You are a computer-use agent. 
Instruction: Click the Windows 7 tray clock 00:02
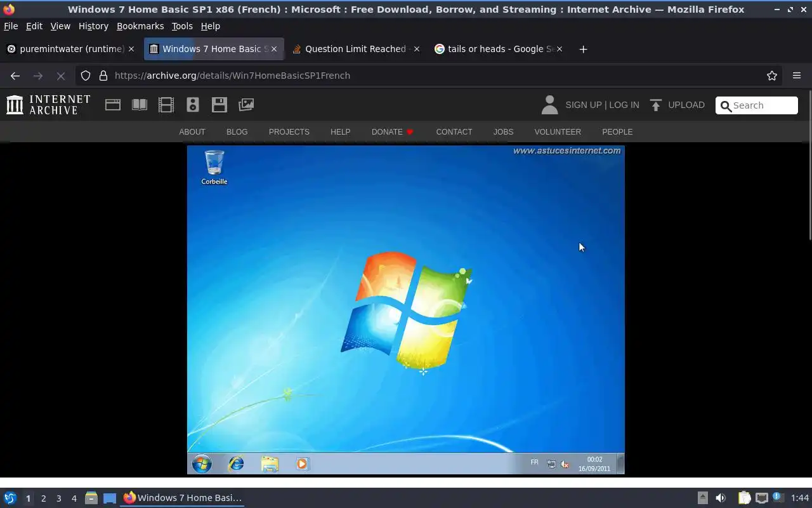pyautogui.click(x=594, y=460)
